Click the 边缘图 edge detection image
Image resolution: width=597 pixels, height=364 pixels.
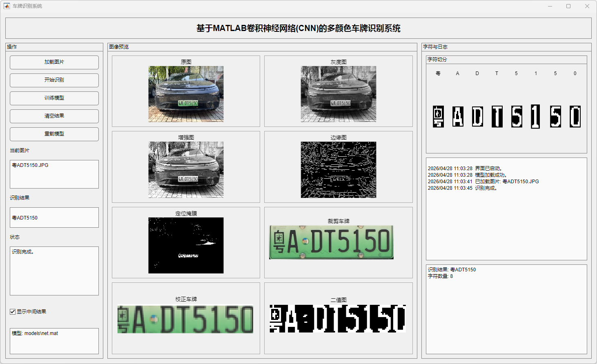click(339, 170)
